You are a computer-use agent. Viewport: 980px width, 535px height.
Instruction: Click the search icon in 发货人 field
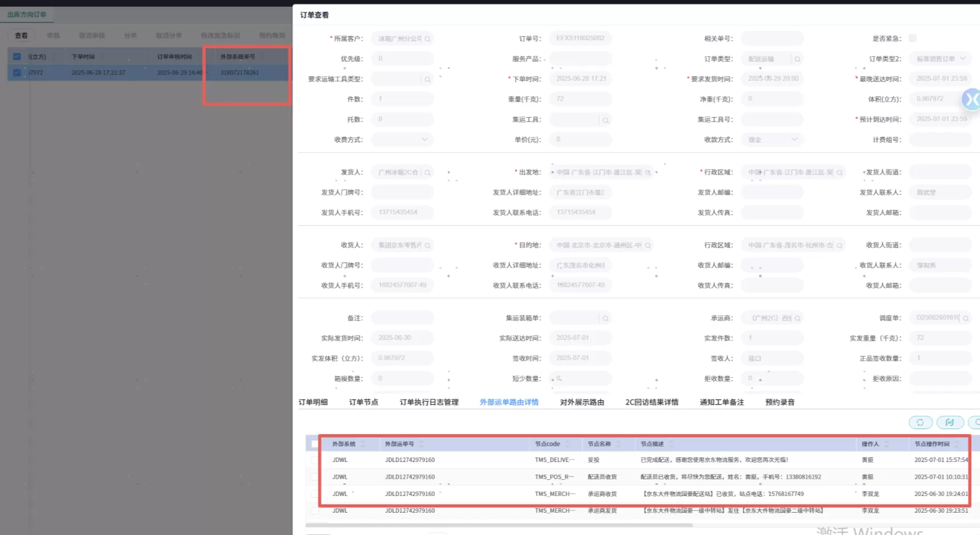click(x=428, y=173)
